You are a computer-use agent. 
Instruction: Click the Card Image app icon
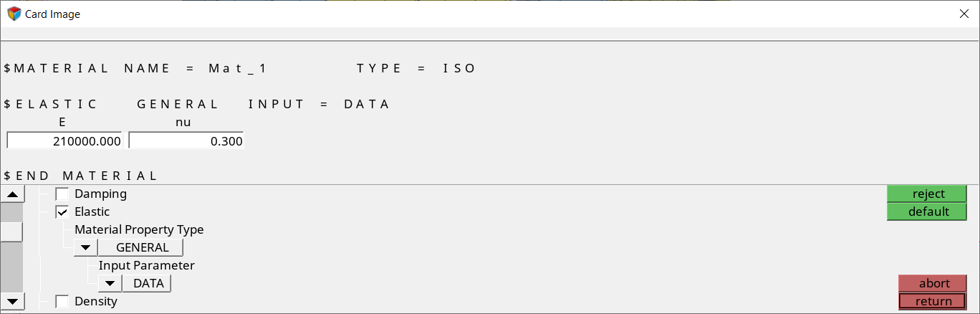pos(14,14)
